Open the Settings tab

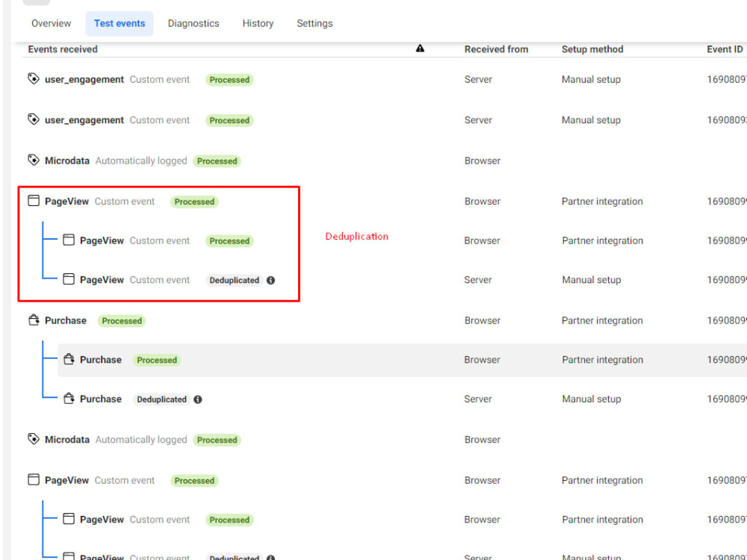click(x=314, y=23)
